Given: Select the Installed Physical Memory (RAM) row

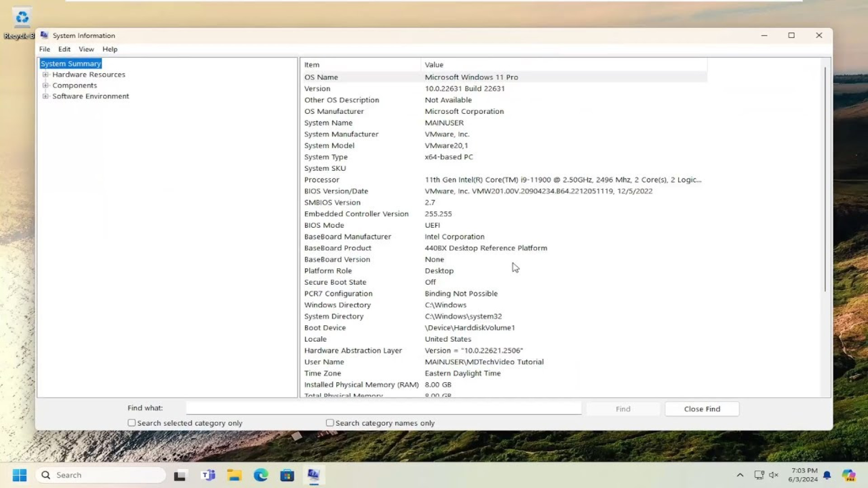Looking at the screenshot, I should tap(504, 385).
